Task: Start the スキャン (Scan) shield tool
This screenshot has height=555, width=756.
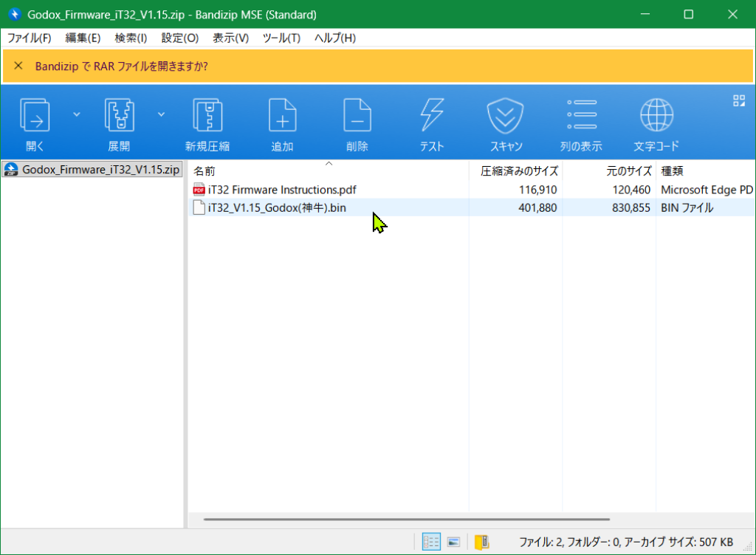Action: tap(506, 116)
